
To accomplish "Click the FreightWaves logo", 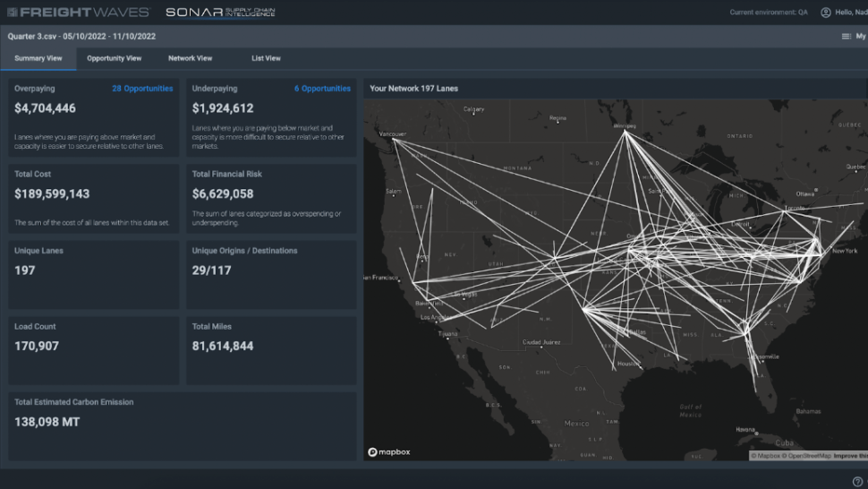I will click(x=78, y=13).
